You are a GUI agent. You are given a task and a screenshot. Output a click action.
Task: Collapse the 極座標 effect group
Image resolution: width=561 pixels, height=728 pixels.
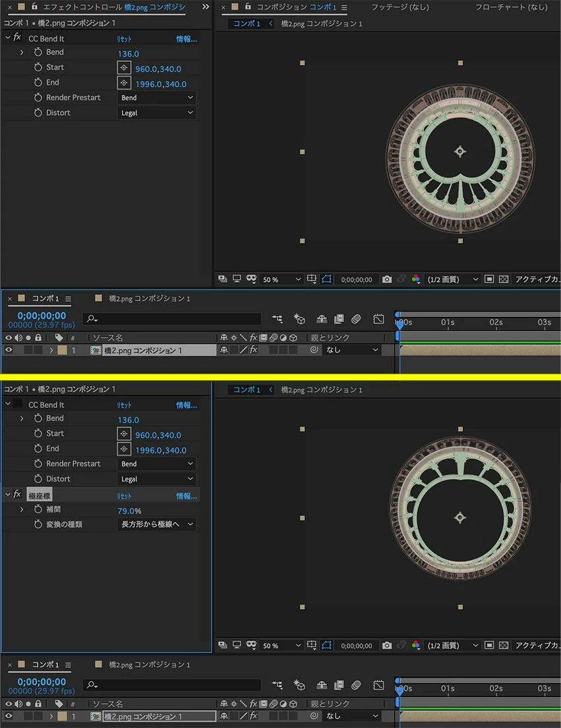tap(7, 495)
